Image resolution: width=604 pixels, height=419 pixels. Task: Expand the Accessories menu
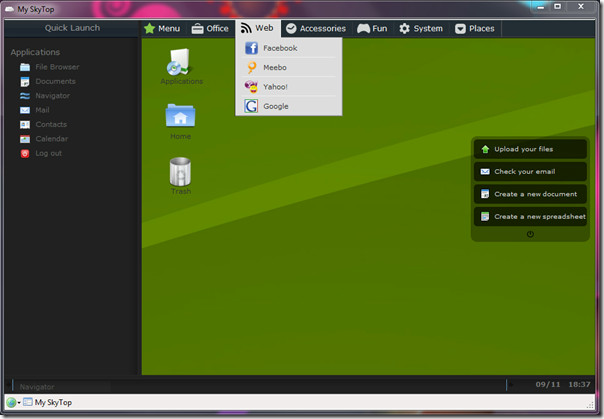click(316, 28)
